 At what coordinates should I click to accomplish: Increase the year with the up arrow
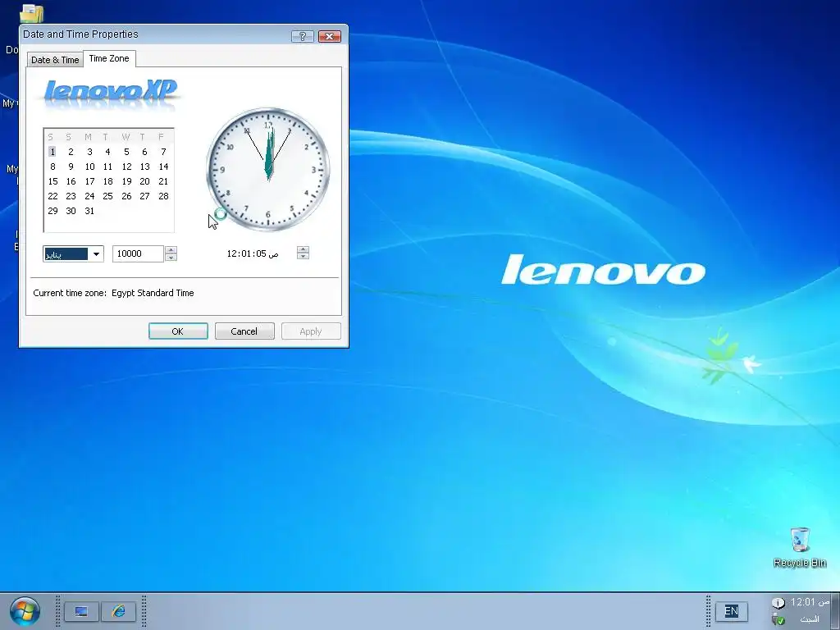pyautogui.click(x=171, y=249)
